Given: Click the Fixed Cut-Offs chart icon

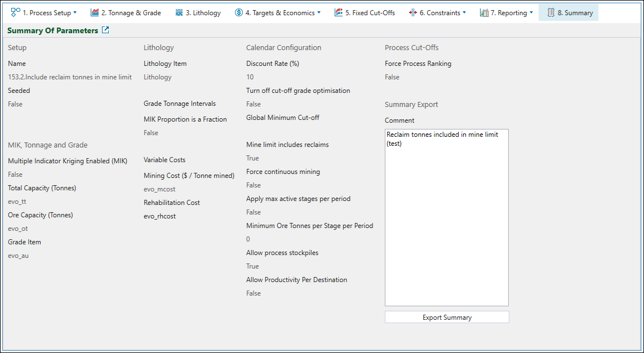Looking at the screenshot, I should (339, 12).
